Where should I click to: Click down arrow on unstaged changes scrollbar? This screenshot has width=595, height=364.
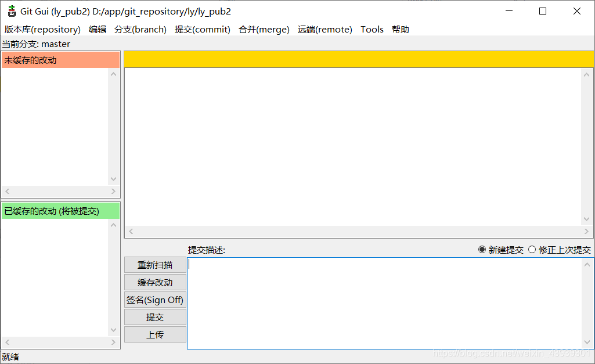(x=114, y=178)
